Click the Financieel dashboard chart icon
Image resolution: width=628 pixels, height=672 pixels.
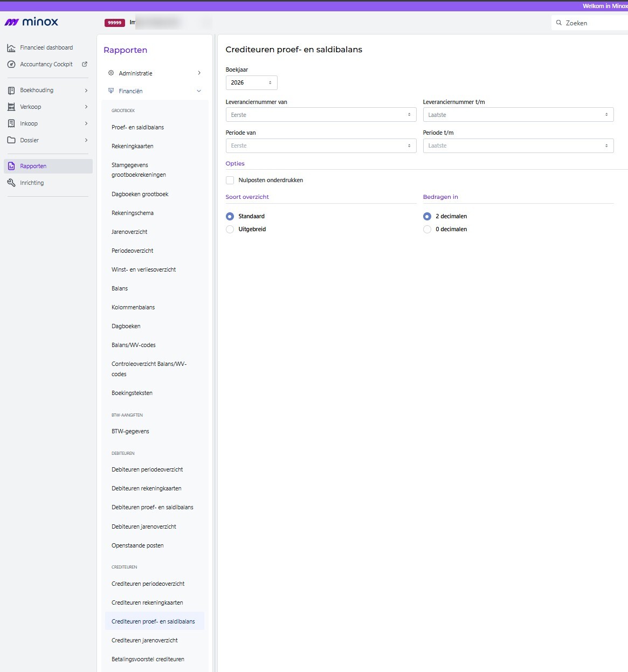coord(11,48)
